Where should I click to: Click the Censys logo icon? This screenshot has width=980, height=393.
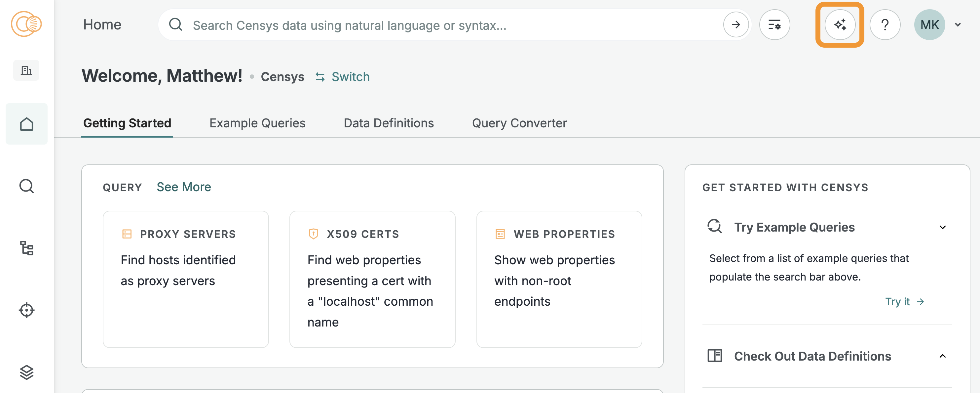tap(26, 24)
